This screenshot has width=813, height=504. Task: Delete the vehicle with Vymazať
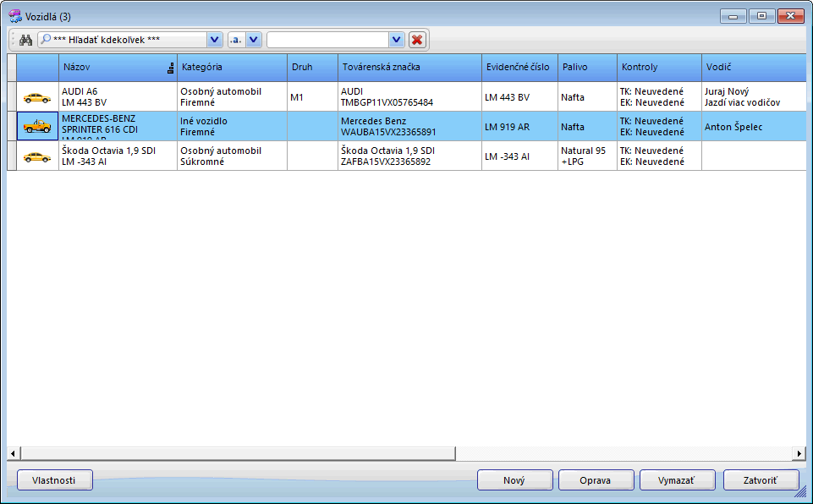click(x=678, y=480)
